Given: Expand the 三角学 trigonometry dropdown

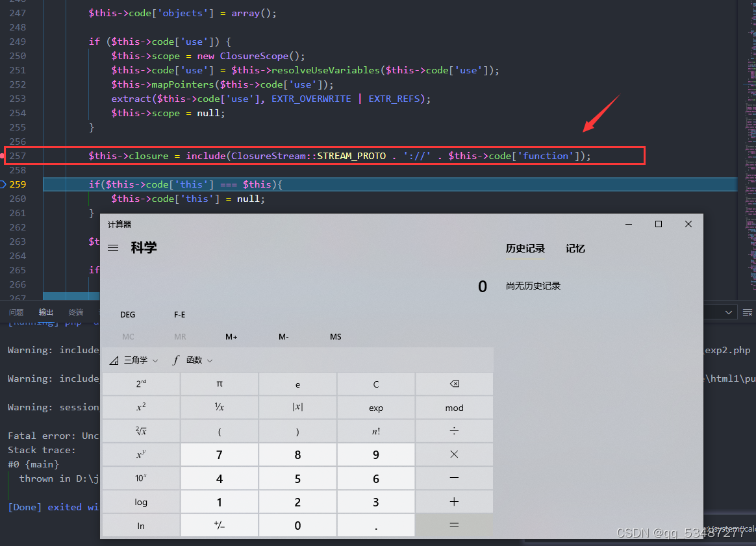Looking at the screenshot, I should coord(134,360).
